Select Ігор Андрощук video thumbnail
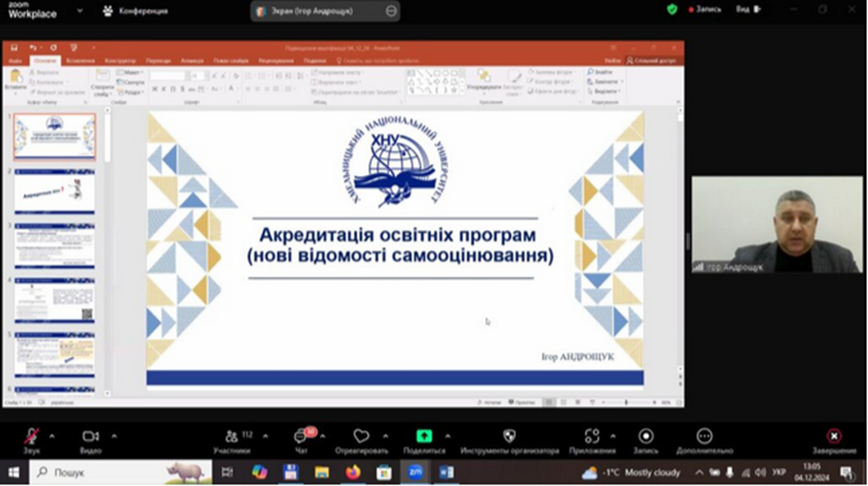The height and width of the screenshot is (486, 868). (x=777, y=225)
